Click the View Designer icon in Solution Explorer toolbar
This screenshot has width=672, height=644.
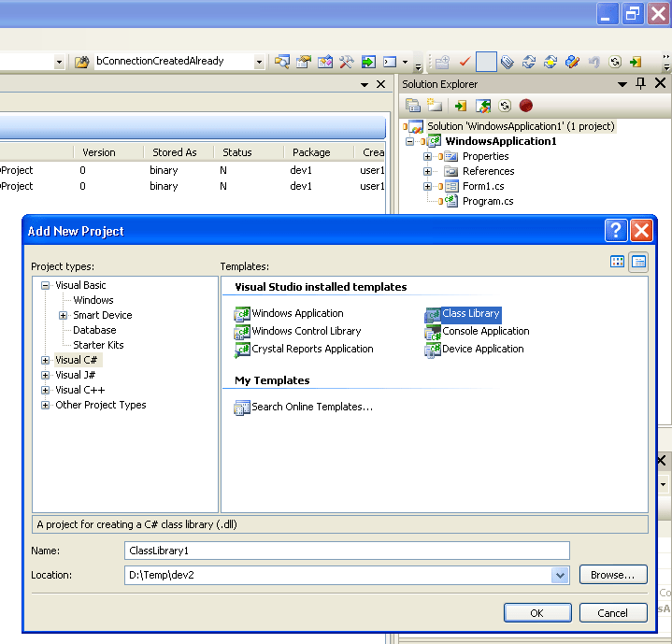(483, 106)
